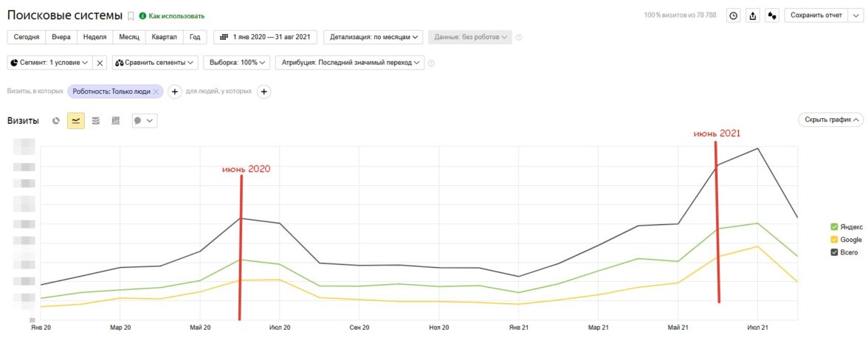
Task: Select the Квартал period tab
Action: (165, 37)
